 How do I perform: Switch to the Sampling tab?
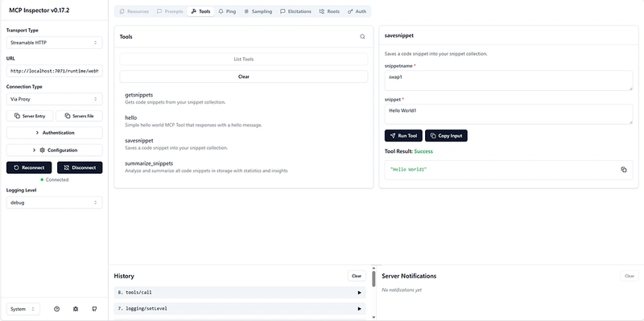(258, 11)
